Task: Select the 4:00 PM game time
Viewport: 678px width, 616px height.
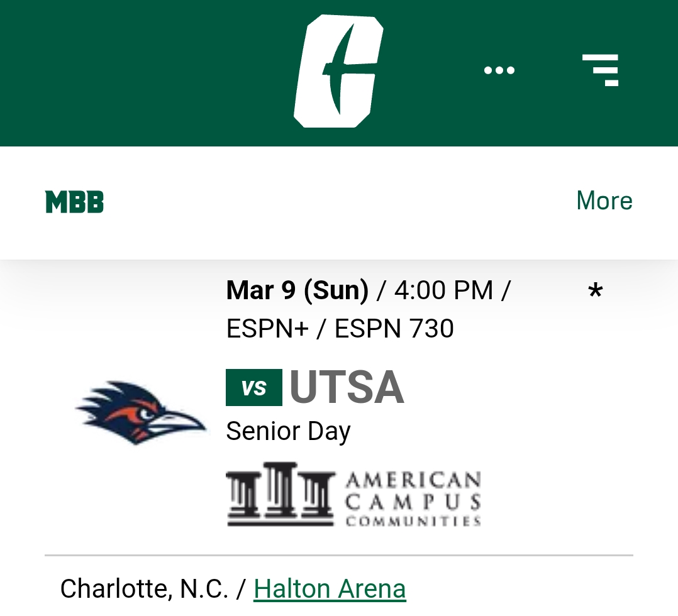Action: tap(443, 290)
